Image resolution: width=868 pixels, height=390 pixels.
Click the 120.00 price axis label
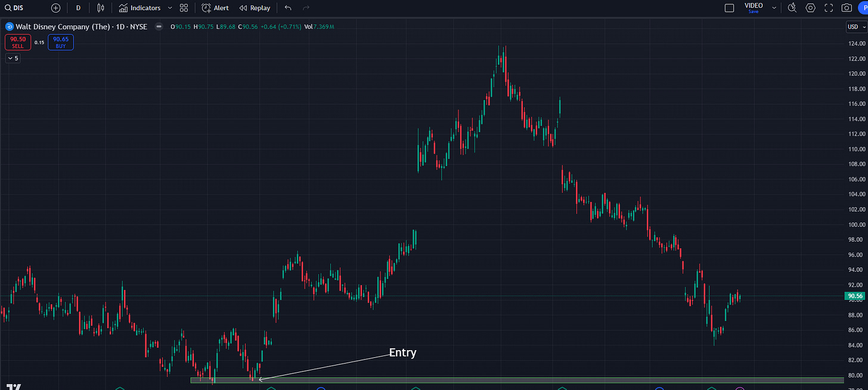[x=857, y=74]
